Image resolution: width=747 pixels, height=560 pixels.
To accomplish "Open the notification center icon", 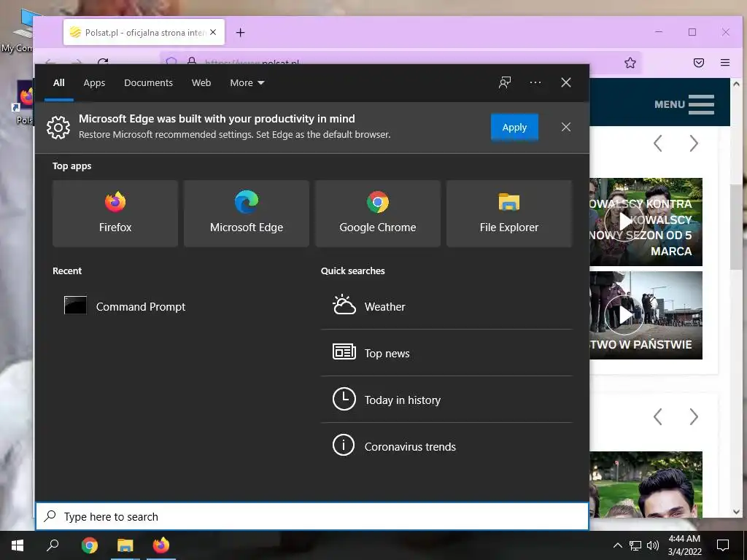I will (723, 545).
